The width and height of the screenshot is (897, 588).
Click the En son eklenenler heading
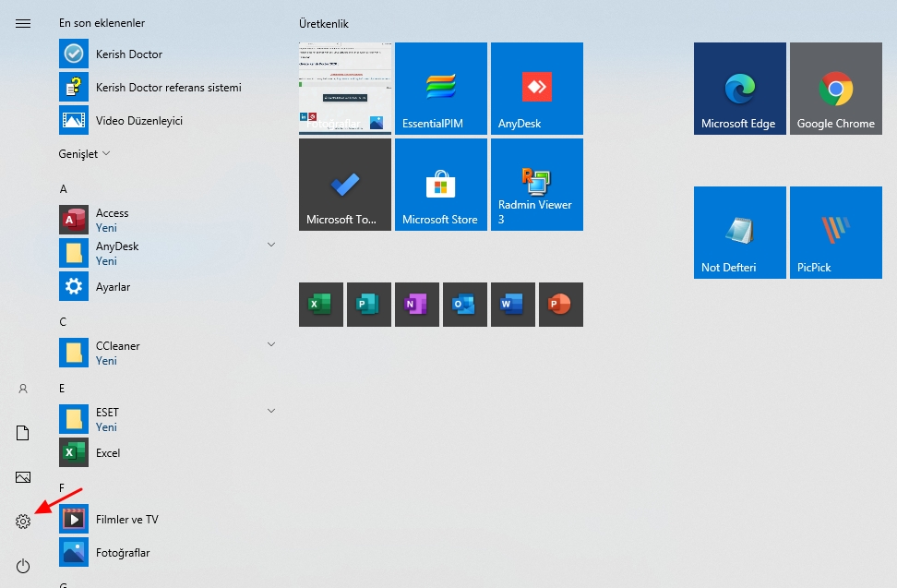102,23
